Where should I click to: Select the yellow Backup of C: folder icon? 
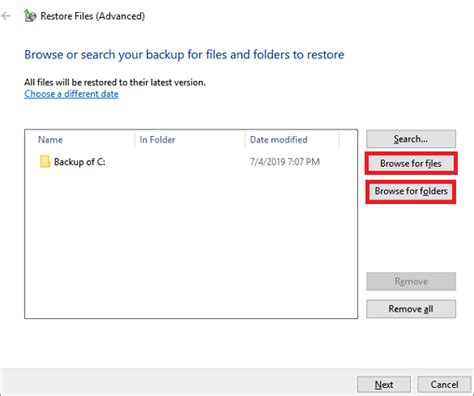tap(45, 162)
